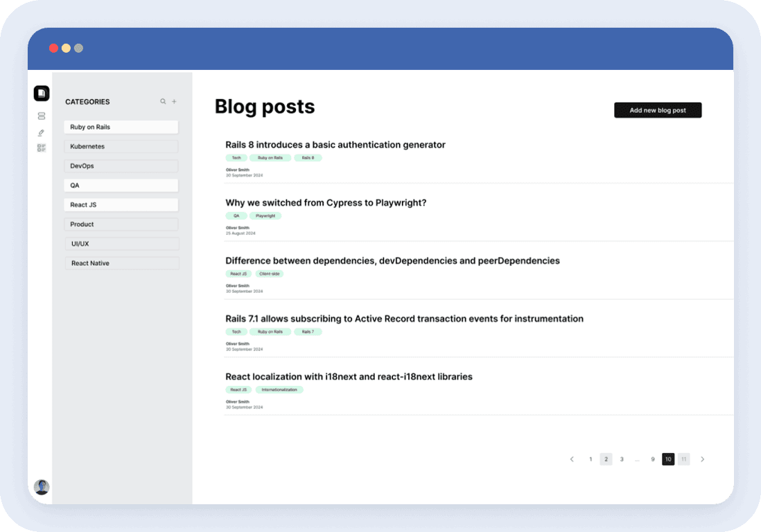Click the Internationalization tag
The image size is (761, 532).
tap(279, 390)
